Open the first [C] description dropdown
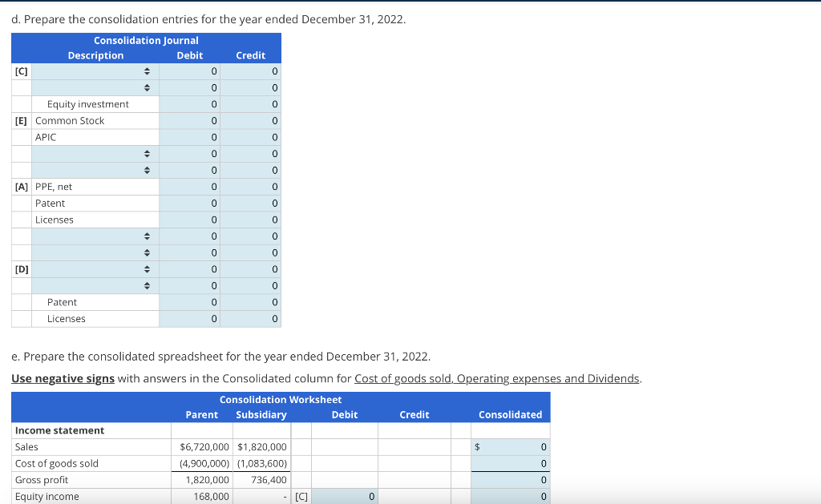 click(x=147, y=71)
